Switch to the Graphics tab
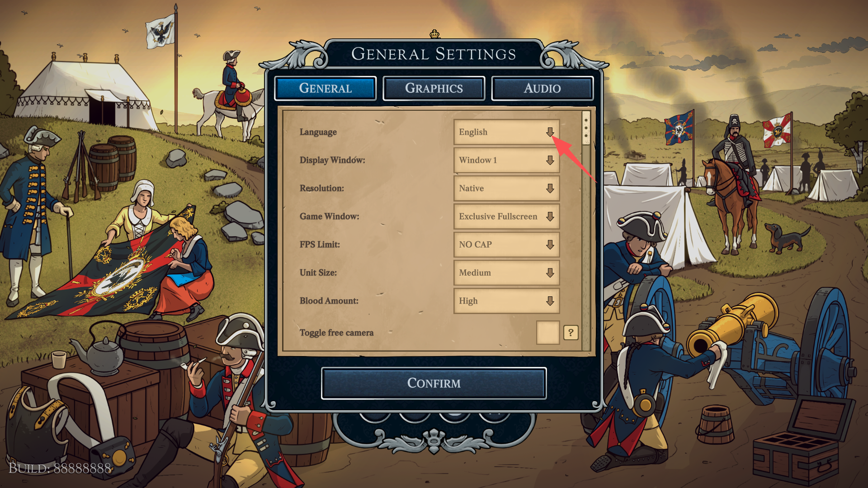Image resolution: width=868 pixels, height=488 pixels. click(434, 88)
